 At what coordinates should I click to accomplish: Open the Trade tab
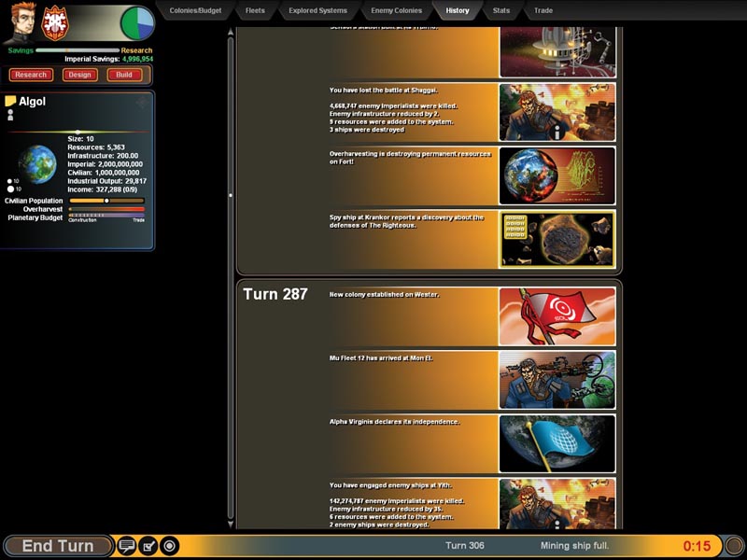coord(543,11)
